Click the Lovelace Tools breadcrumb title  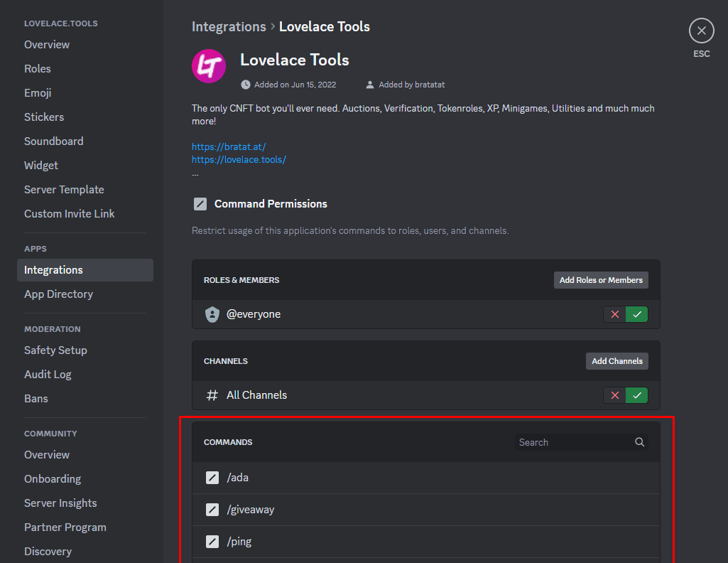point(325,26)
